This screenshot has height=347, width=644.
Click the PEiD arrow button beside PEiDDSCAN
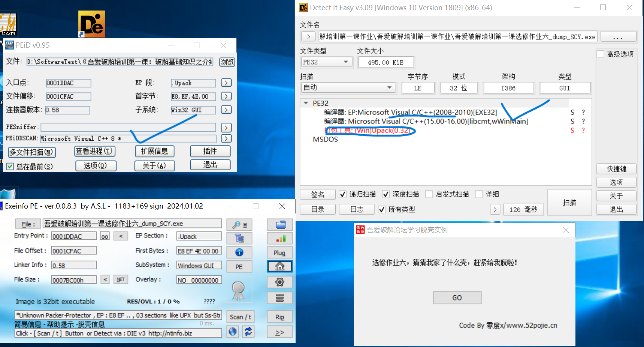coord(226,138)
